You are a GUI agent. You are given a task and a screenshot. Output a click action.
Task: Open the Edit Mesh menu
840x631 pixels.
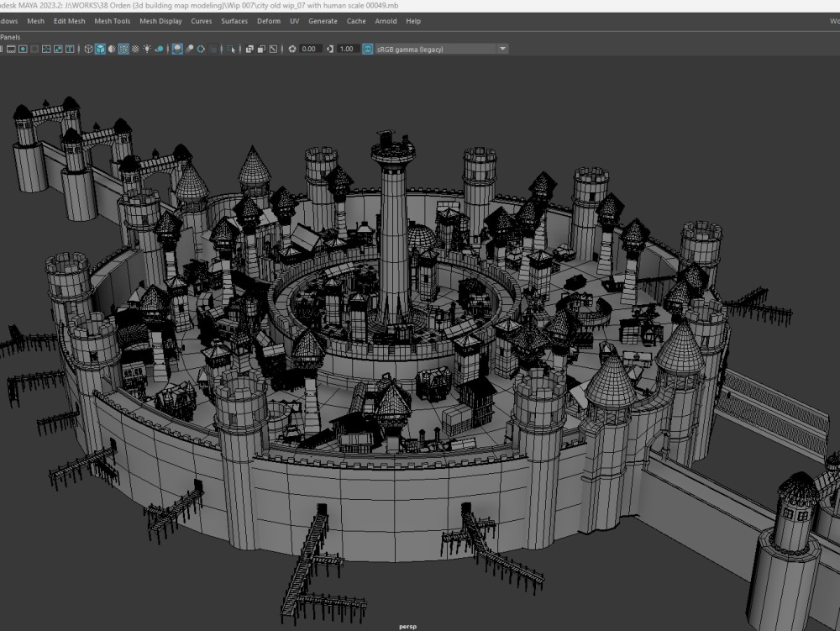coord(69,21)
